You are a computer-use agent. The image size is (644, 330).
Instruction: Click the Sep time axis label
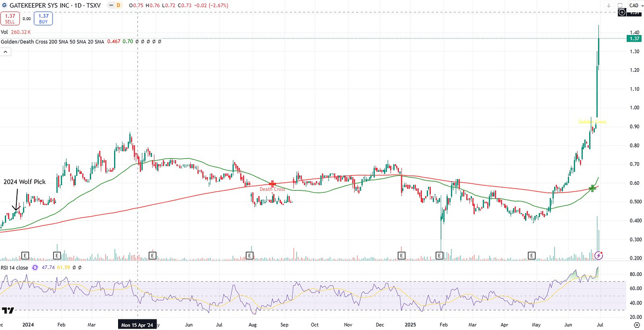click(284, 325)
